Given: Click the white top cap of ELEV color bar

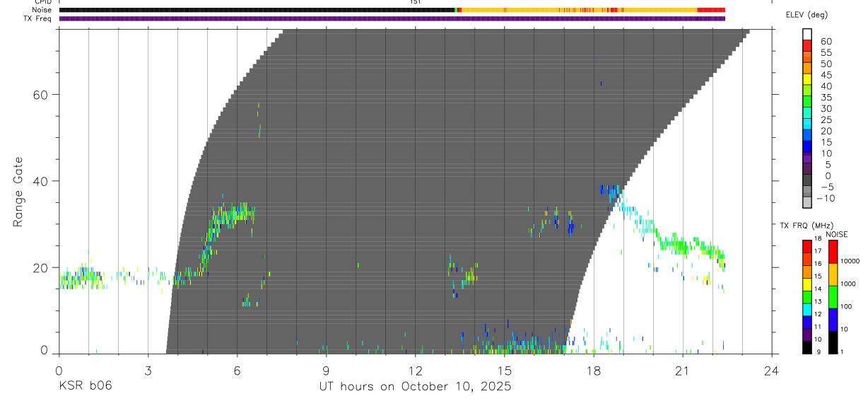Looking at the screenshot, I should [807, 35].
